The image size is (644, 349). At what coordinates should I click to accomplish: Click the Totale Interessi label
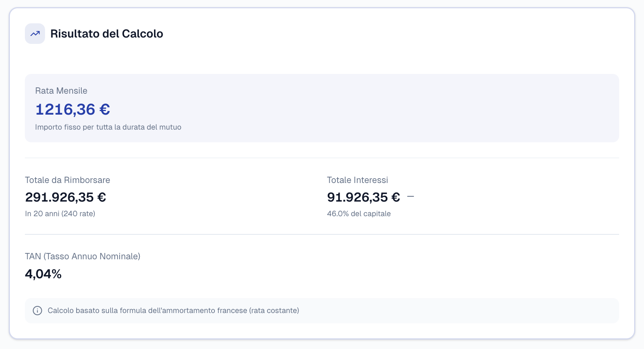coord(357,180)
